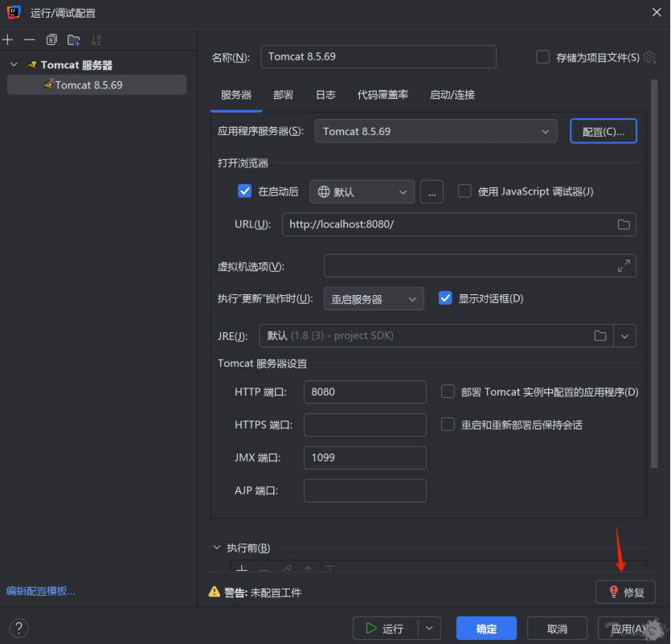Click the warning triangle icon
671x644 pixels.
214,592
